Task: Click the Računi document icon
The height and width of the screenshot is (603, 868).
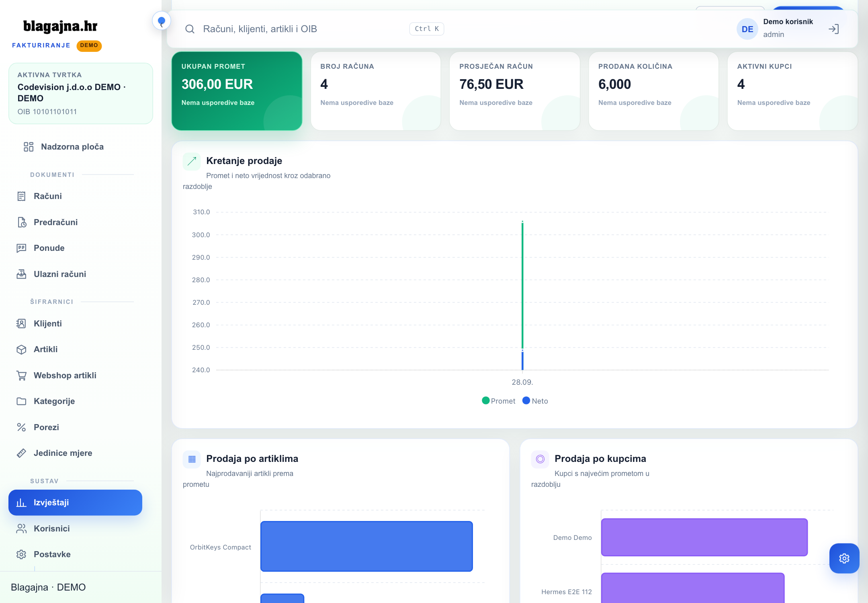Action: (x=21, y=196)
